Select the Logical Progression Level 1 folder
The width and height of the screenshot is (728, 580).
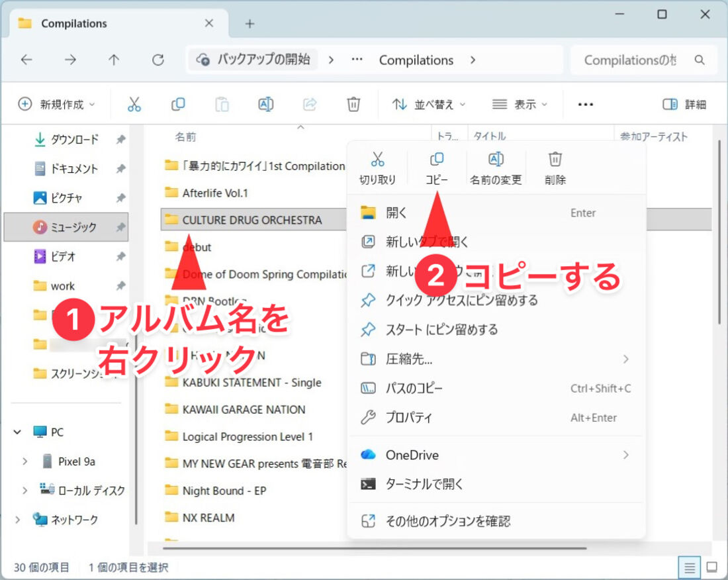click(248, 436)
